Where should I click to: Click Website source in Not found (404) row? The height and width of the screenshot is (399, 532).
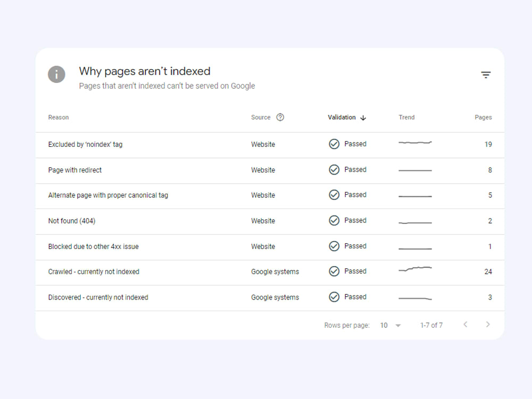tap(263, 221)
